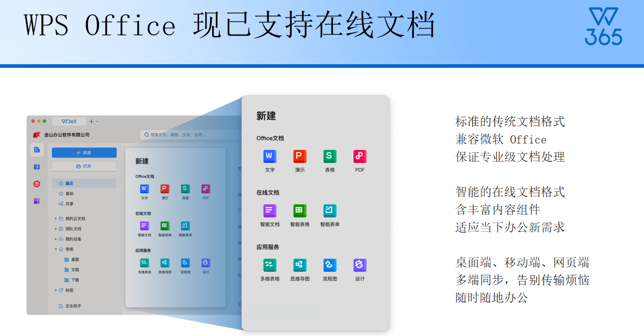Expand the 我的云文档 tree arrow
The image size is (644, 336).
coord(56,219)
